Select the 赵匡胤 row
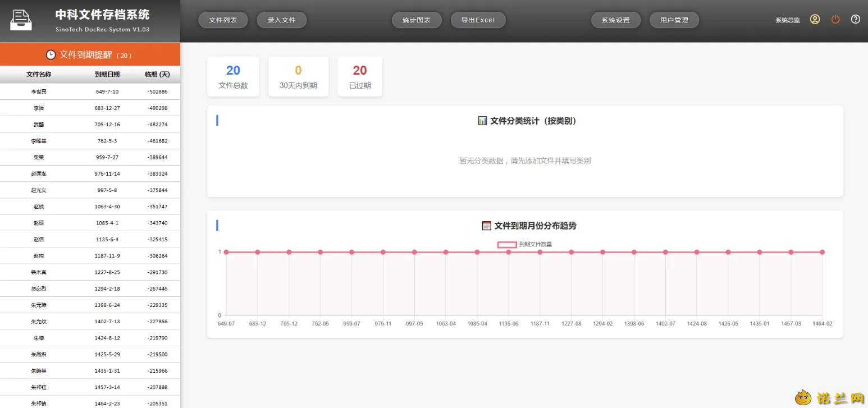This screenshot has height=408, width=868. (90, 173)
